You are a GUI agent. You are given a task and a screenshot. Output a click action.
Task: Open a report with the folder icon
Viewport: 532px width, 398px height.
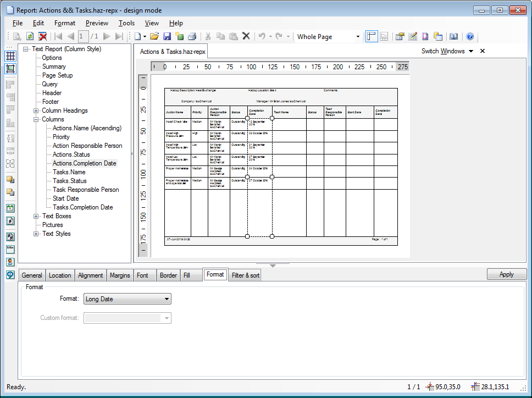click(154, 37)
